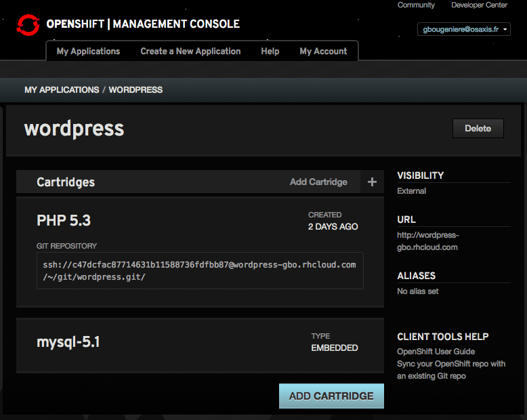Click WORDPRESS in the breadcrumb
Viewport: 527px width, 420px height.
[135, 89]
